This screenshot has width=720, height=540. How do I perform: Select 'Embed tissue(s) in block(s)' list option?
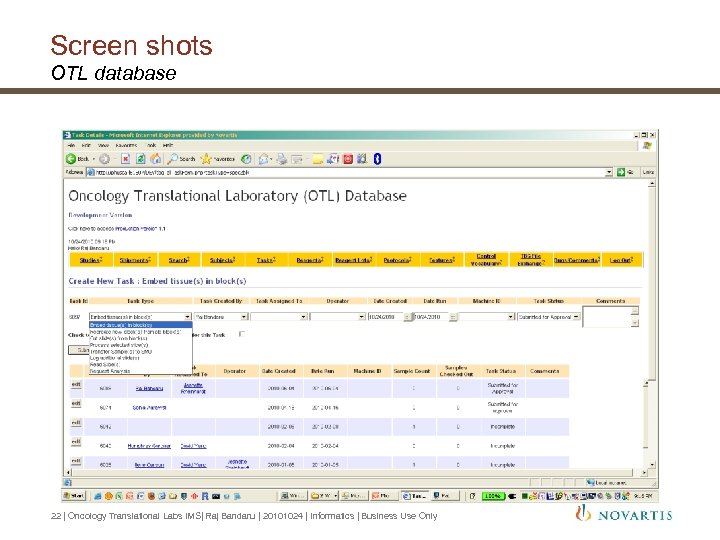141,325
